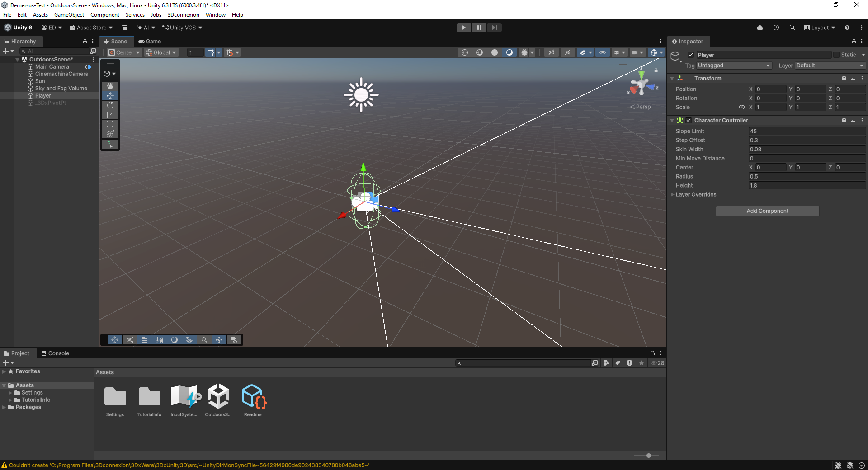Select the Hand view tool

point(110,86)
